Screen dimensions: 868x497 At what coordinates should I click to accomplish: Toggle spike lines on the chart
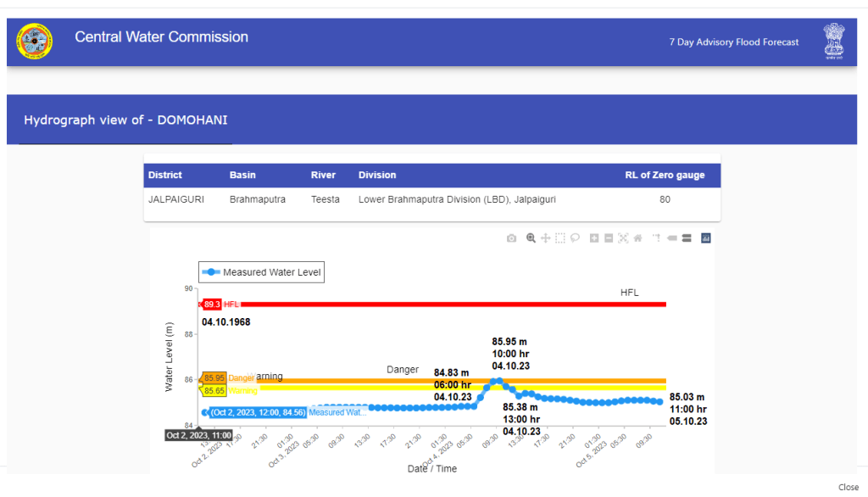pos(656,238)
